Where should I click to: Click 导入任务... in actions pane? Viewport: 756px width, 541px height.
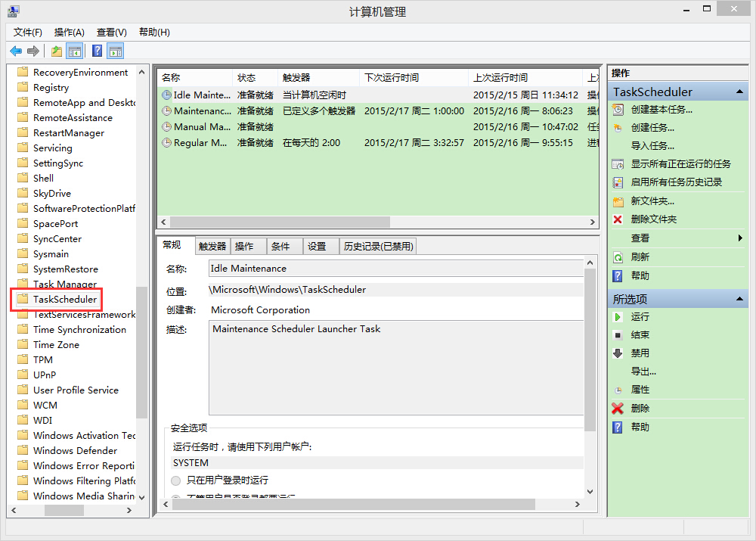(x=652, y=146)
